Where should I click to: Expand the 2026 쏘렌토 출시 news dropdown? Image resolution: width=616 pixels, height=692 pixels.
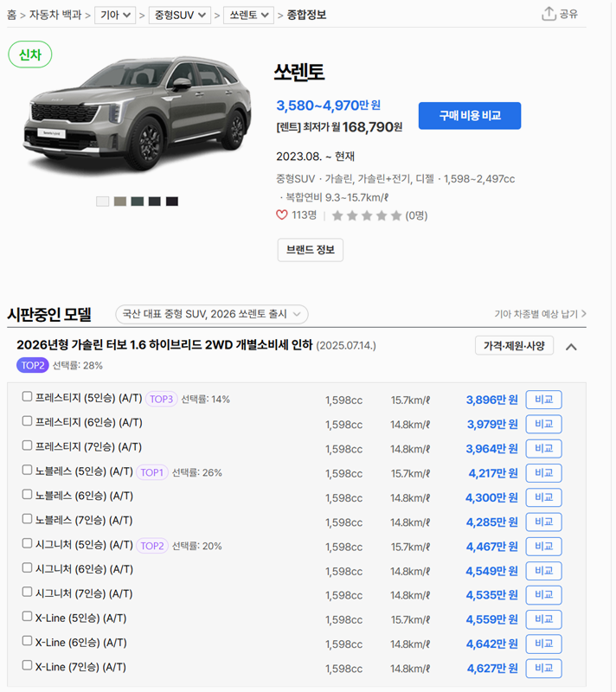(x=211, y=314)
